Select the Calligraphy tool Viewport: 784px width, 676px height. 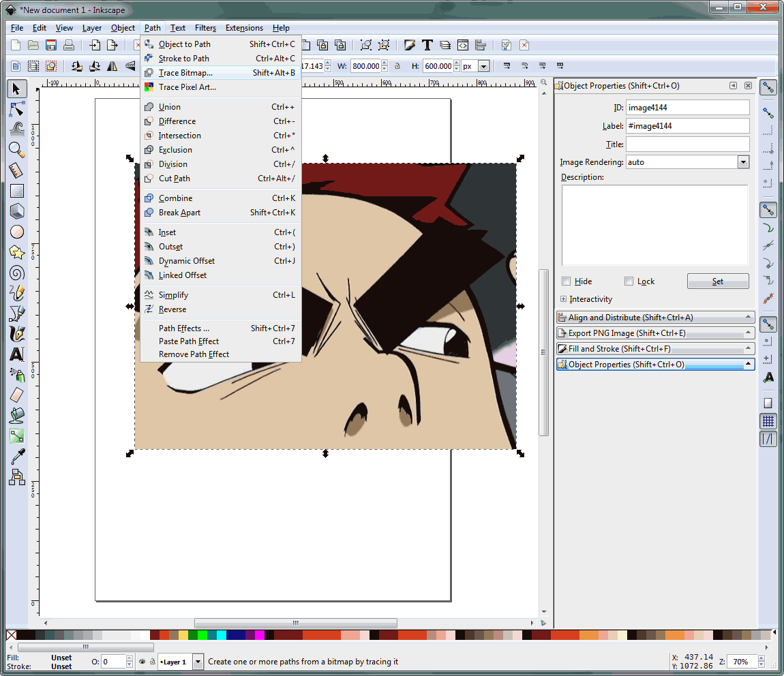(x=16, y=334)
